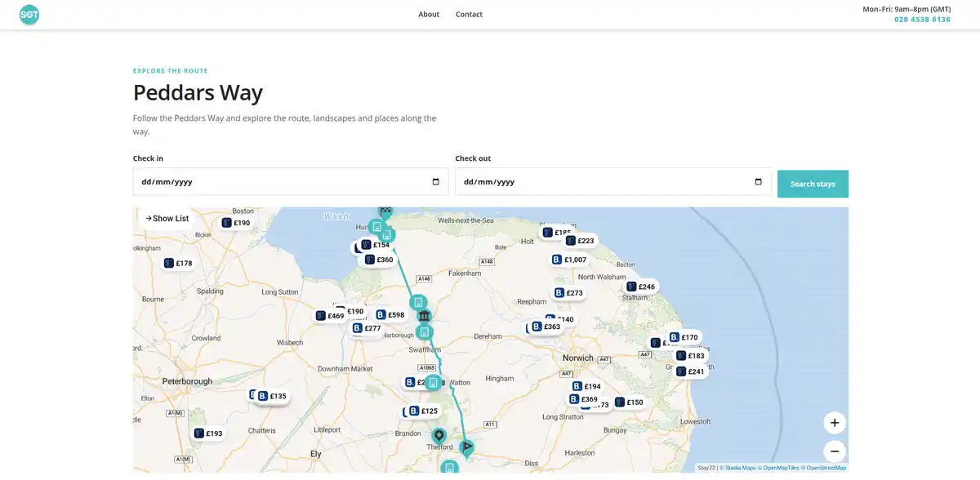Open the £194 Booking stay marker
The width and height of the screenshot is (980, 480).
[586, 386]
